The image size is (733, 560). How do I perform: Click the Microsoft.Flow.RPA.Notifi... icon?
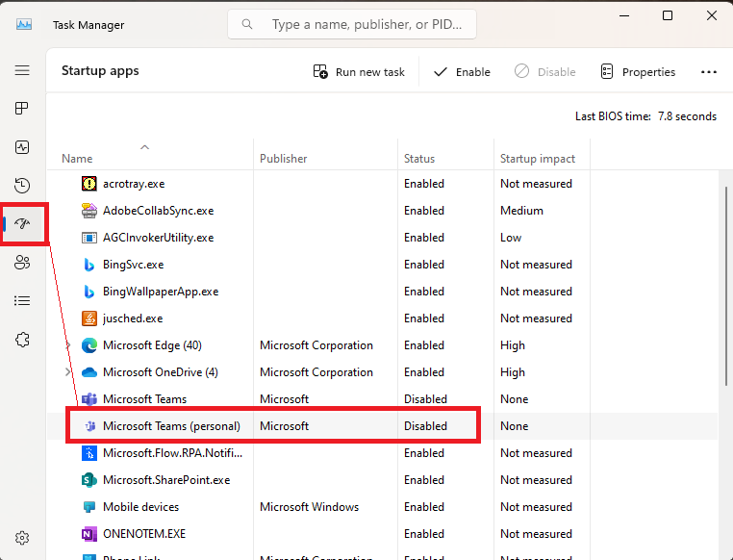[x=88, y=453]
